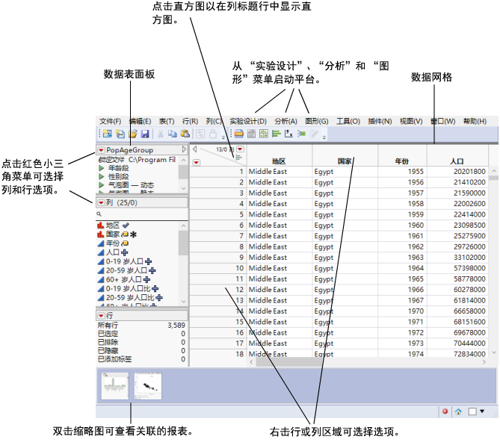Open the 行 panel red triangle menu
This screenshot has width=500, height=448.
101,315
